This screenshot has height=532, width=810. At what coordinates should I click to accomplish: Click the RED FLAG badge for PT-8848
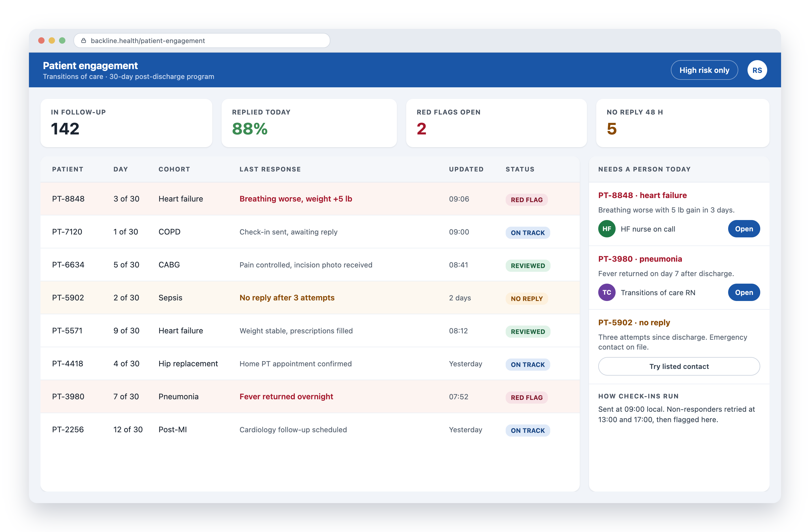(x=526, y=200)
